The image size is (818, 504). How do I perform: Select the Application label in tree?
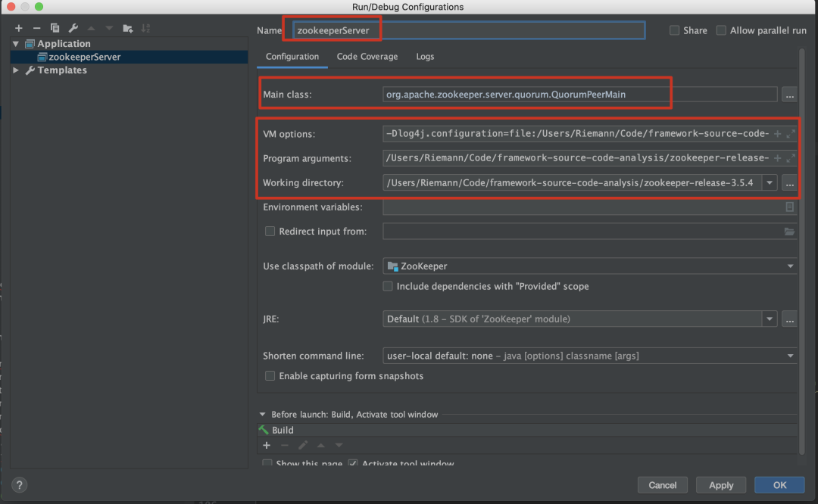click(64, 44)
